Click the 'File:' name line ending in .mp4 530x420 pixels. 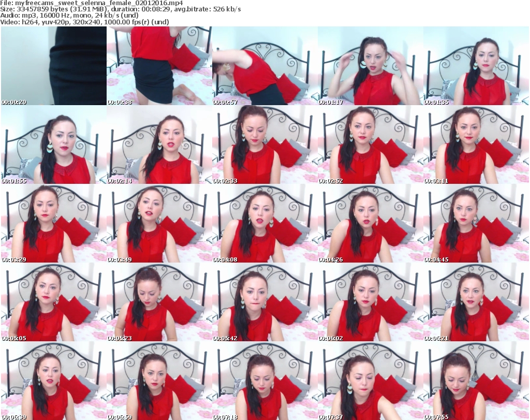pos(92,3)
